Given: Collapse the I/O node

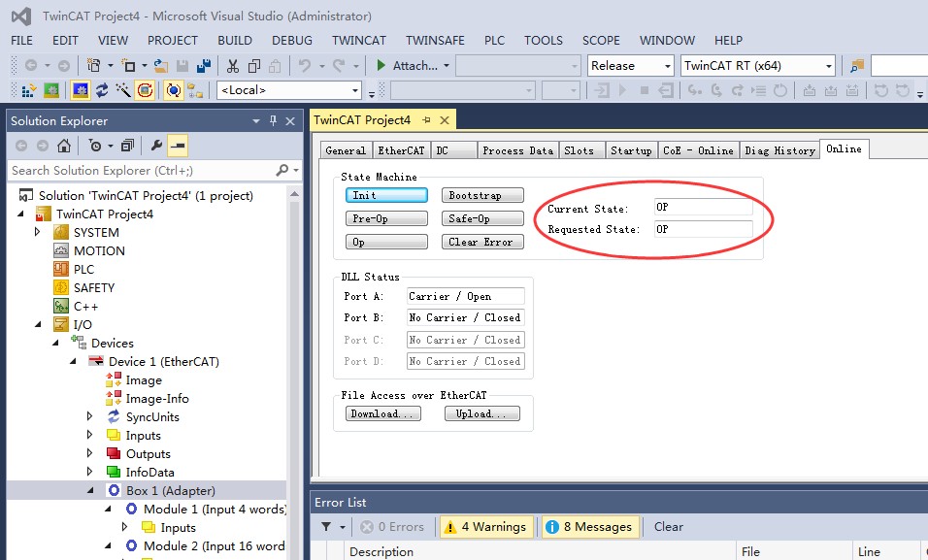Looking at the screenshot, I should click(x=39, y=324).
